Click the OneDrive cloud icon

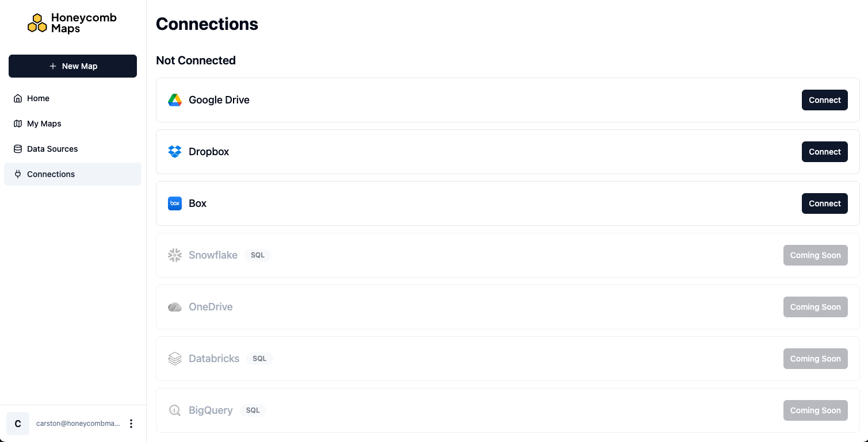pos(175,306)
